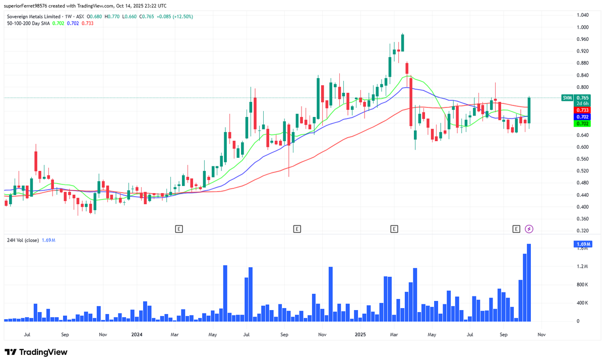Click the superiorFerret98576 attribution link
The image size is (605, 364).
point(26,6)
